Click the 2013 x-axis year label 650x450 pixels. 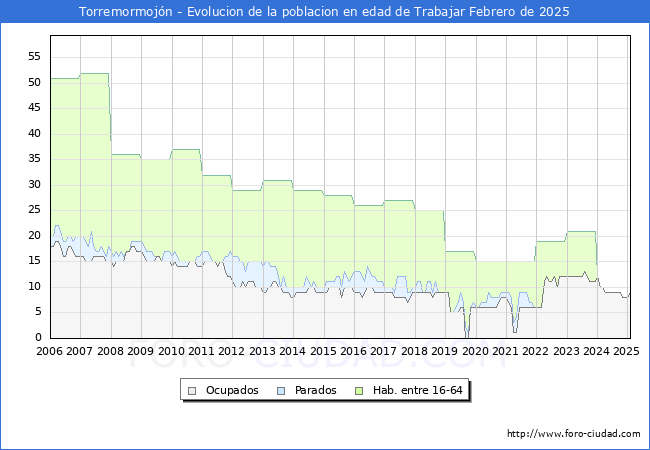pos(262,351)
